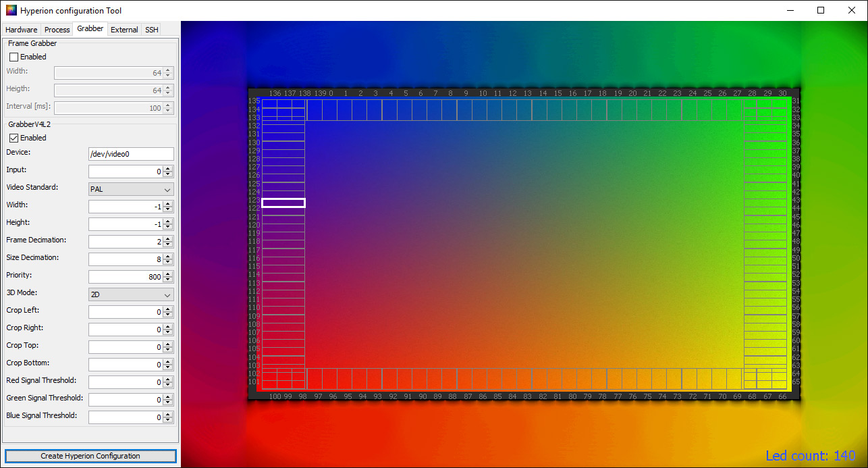Enable the Frame Grabber checkbox

[14, 57]
